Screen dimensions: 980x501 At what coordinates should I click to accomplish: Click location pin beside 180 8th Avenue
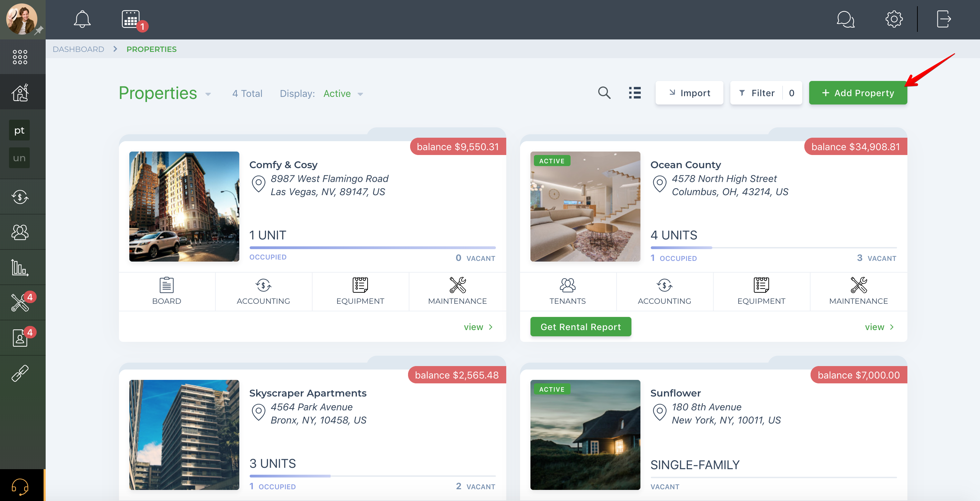(659, 412)
